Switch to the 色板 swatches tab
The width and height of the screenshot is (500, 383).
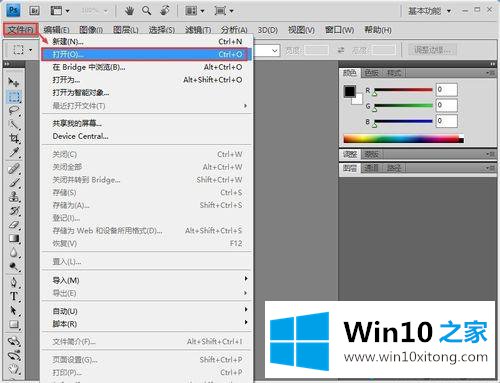[371, 73]
